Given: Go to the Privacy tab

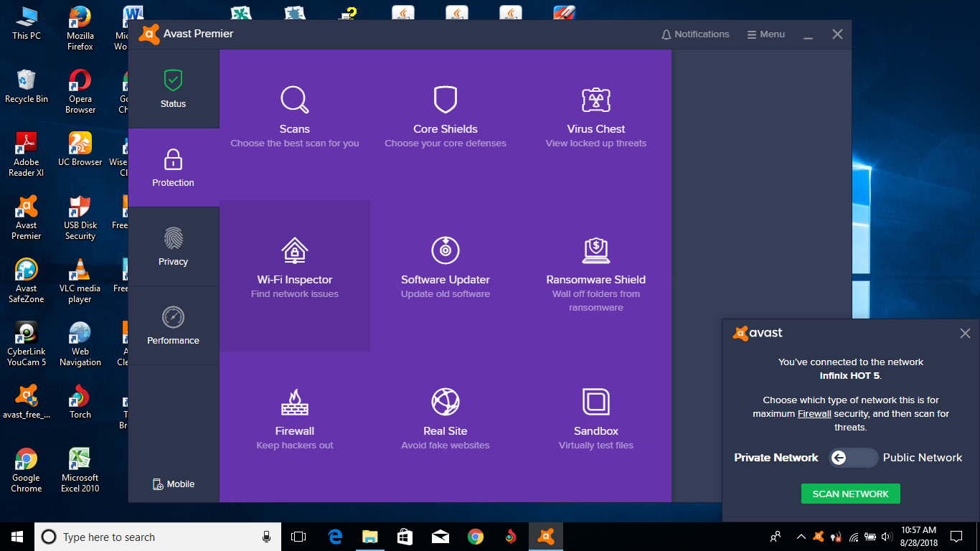Looking at the screenshot, I should pos(174,247).
